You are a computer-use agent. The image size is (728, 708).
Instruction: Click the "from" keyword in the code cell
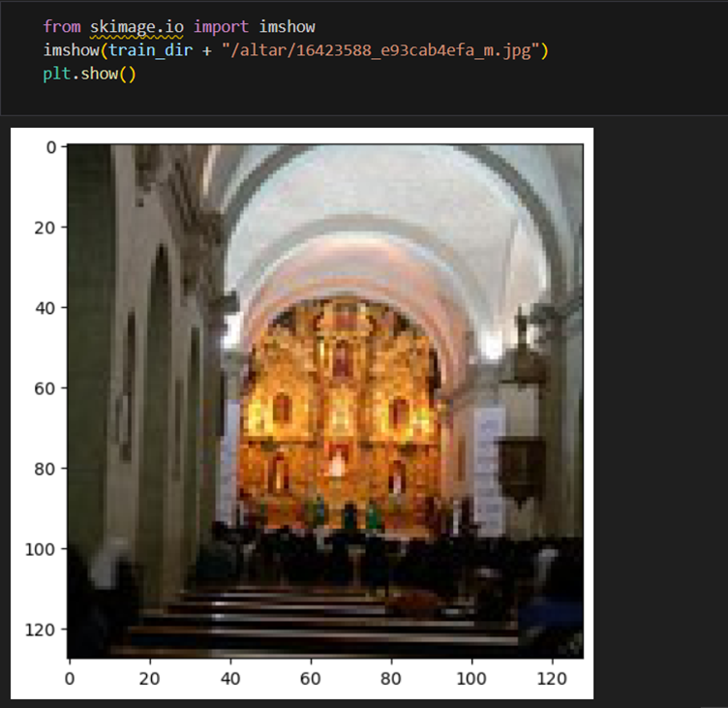62,27
